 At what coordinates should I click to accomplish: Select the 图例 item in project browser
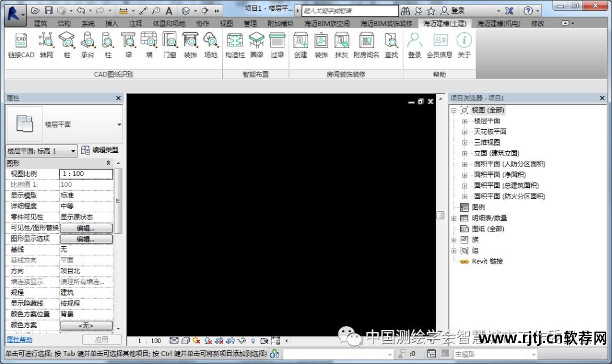(478, 207)
